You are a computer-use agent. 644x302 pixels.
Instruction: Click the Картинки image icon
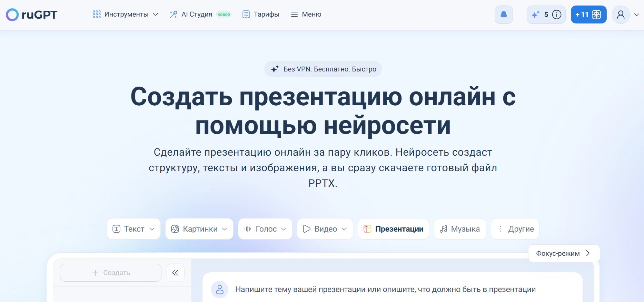coord(175,229)
